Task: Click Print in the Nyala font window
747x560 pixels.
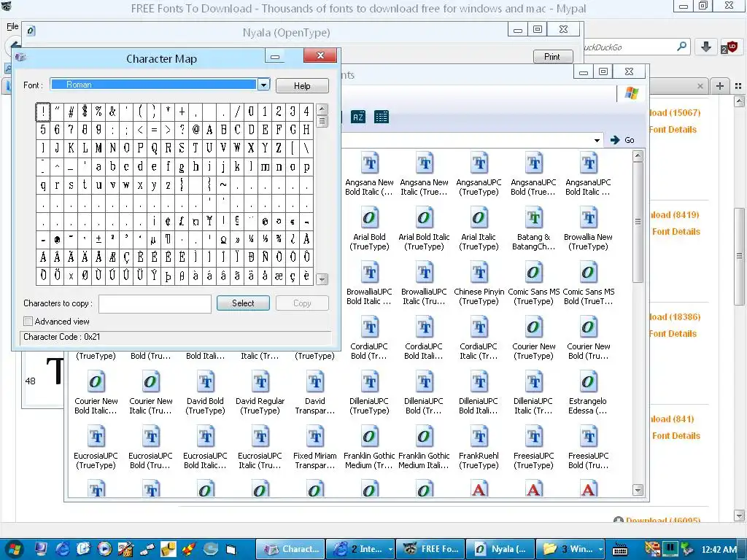Action: 552,57
